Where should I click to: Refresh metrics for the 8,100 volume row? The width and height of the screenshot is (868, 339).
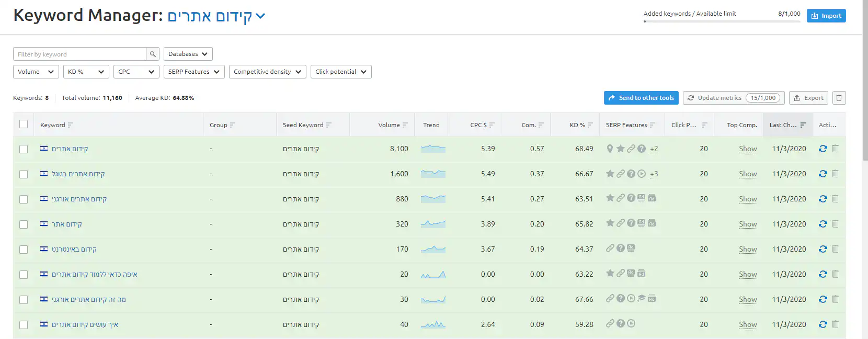tap(823, 149)
